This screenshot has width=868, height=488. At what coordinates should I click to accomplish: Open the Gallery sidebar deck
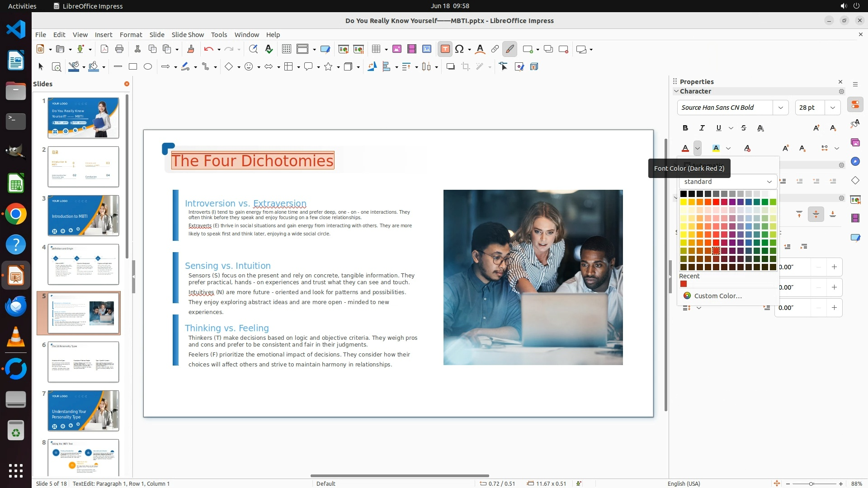point(855,142)
